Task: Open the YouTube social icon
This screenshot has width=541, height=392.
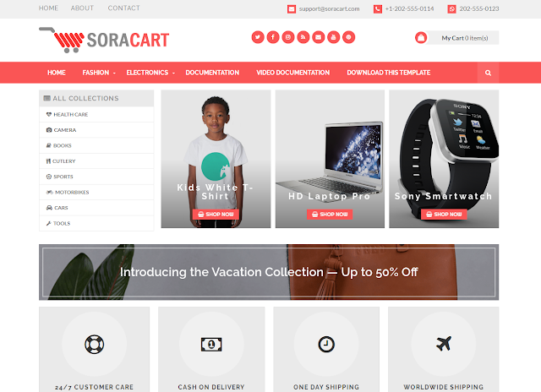Action: (334, 37)
